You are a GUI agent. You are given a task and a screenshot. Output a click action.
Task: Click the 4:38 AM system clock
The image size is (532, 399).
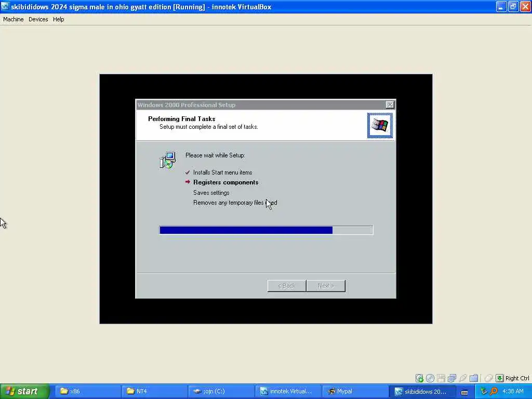(x=513, y=391)
